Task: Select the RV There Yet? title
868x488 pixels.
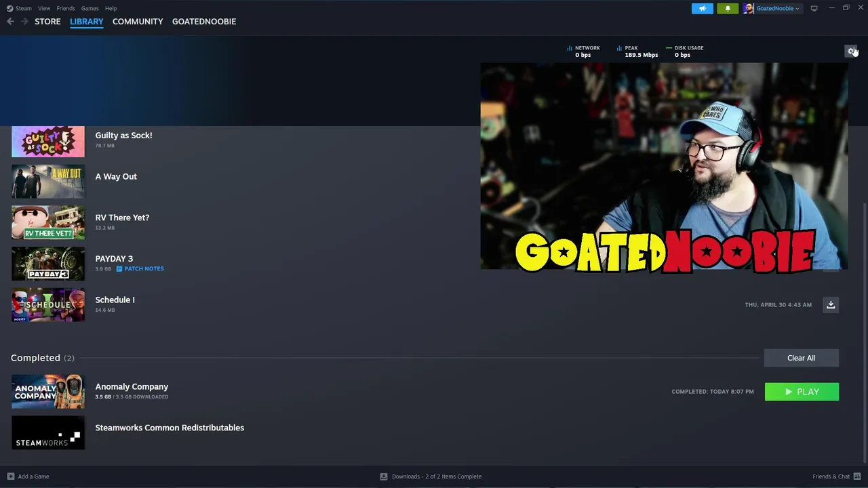Action: click(x=122, y=218)
